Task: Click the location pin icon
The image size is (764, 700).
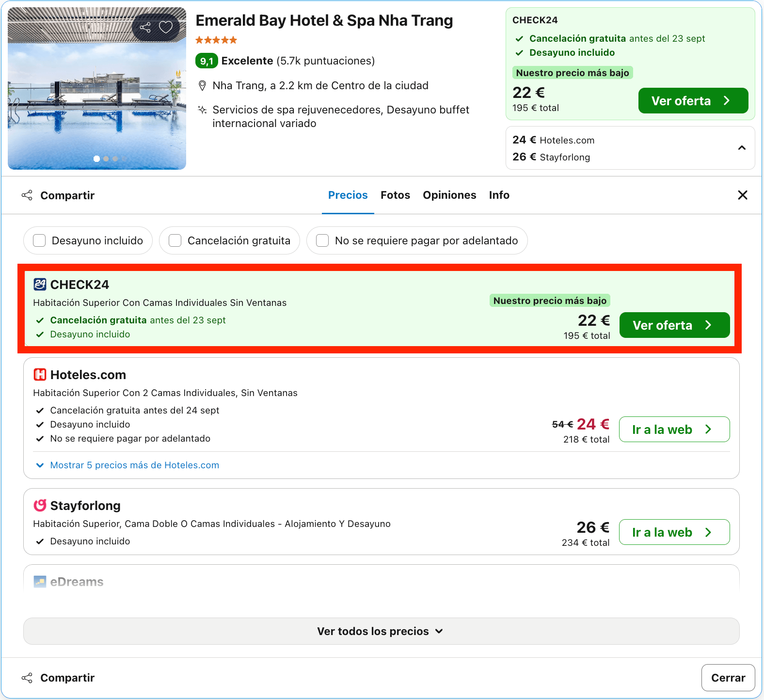Action: click(203, 86)
